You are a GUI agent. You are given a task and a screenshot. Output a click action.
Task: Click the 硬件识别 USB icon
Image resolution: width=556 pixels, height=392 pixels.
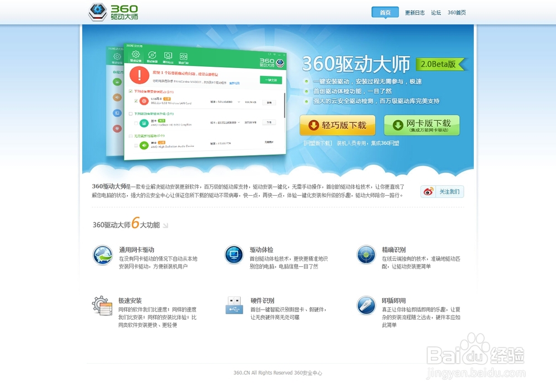tap(235, 305)
